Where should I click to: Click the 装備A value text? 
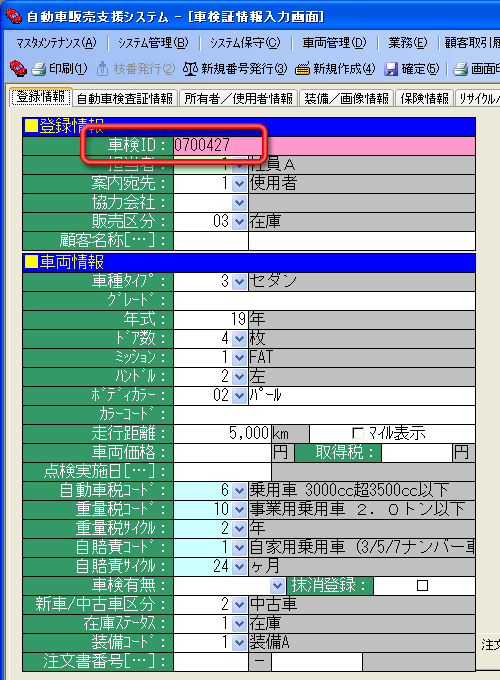point(269,643)
